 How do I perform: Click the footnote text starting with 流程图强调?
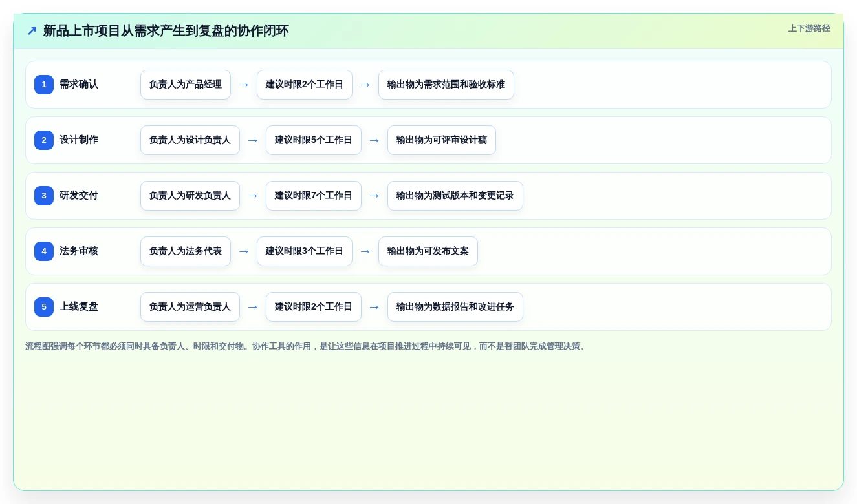[307, 346]
